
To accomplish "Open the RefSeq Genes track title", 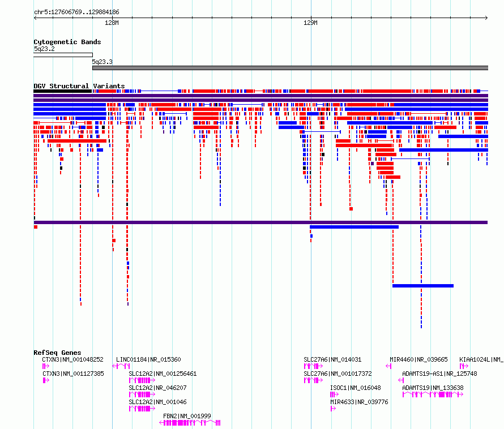I will tap(57, 353).
